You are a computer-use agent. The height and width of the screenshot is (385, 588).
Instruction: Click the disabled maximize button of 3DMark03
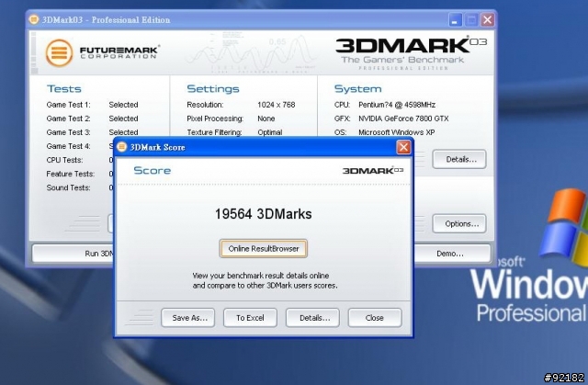pyautogui.click(x=471, y=20)
